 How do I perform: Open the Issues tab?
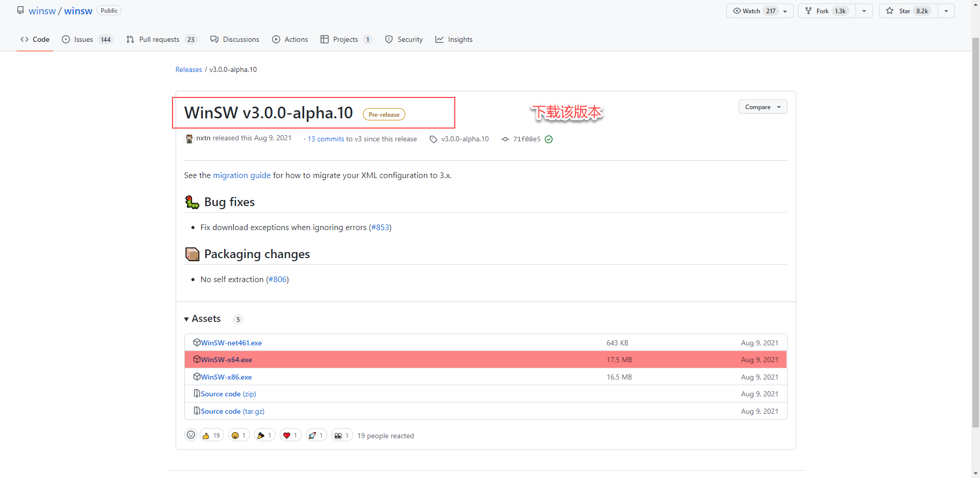click(87, 39)
